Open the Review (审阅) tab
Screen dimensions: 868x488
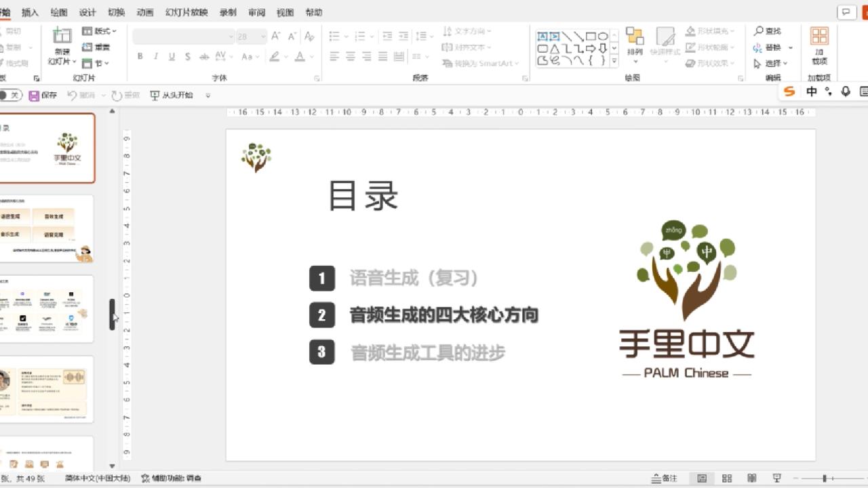click(x=256, y=12)
